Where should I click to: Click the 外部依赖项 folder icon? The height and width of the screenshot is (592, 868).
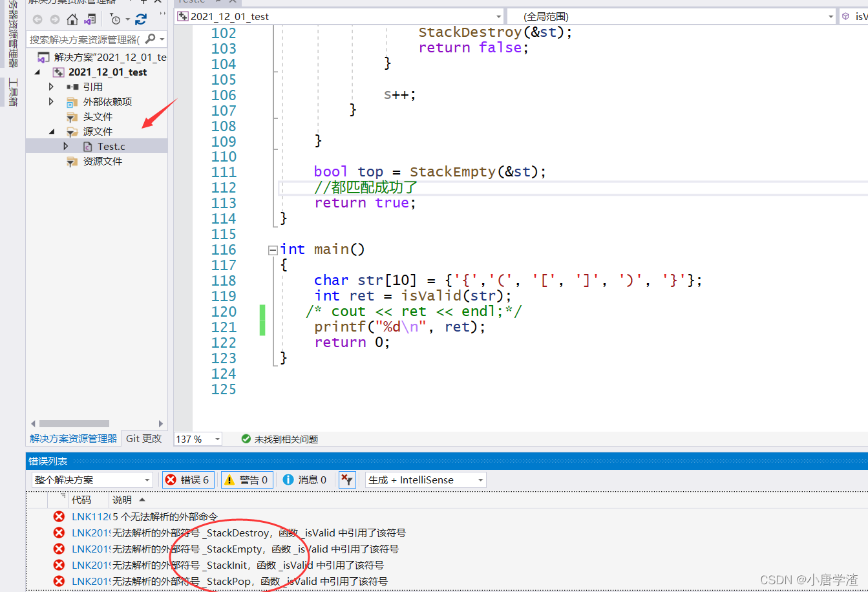[x=72, y=102]
